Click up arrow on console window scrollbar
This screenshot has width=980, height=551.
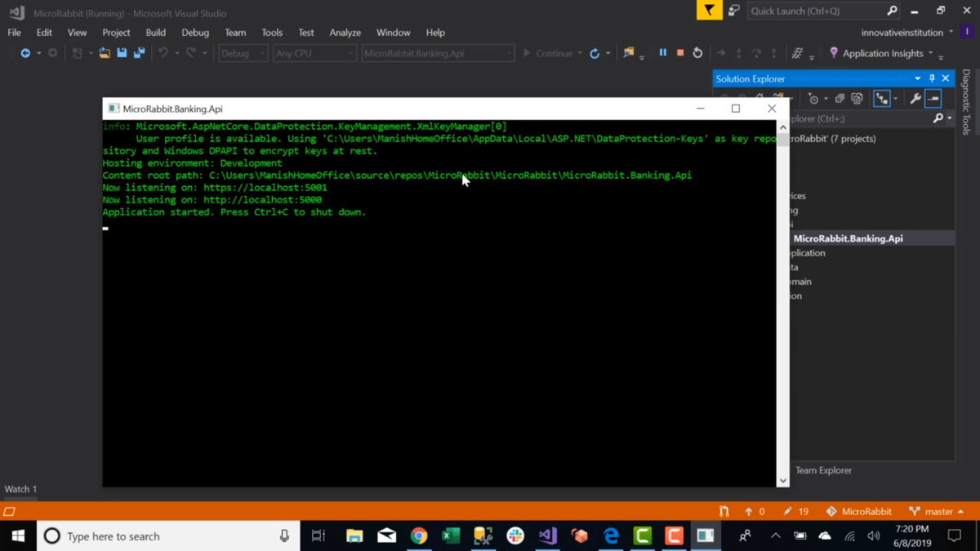782,127
